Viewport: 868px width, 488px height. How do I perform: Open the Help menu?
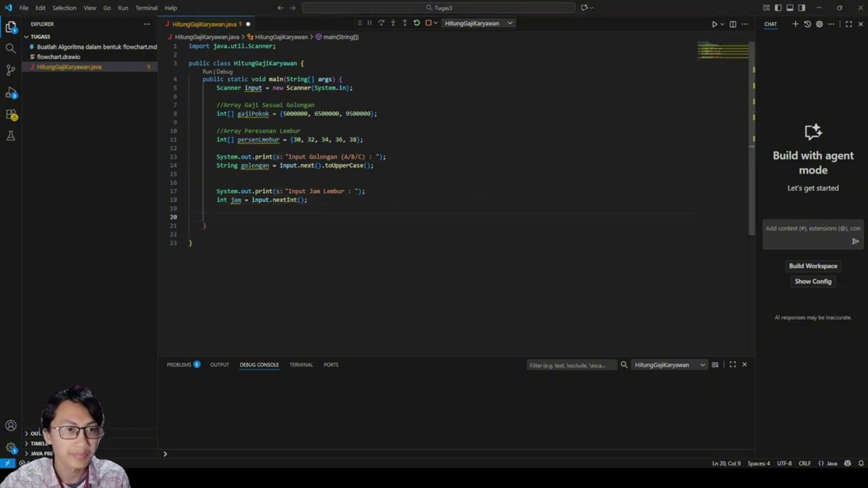[171, 8]
